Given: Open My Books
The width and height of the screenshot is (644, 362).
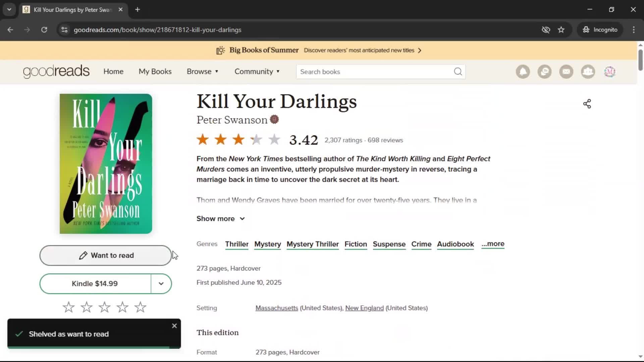Looking at the screenshot, I should click(x=155, y=71).
